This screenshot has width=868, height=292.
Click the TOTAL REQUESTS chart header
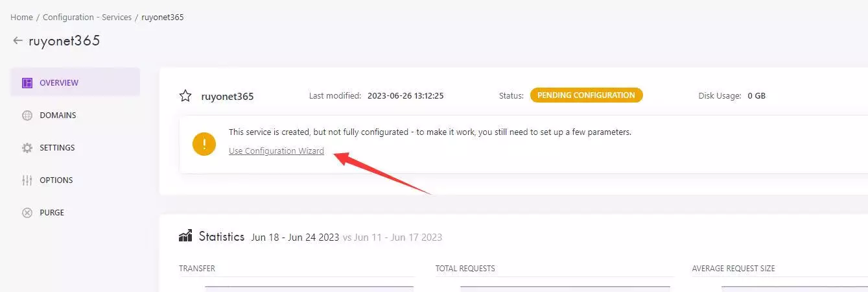tap(465, 269)
